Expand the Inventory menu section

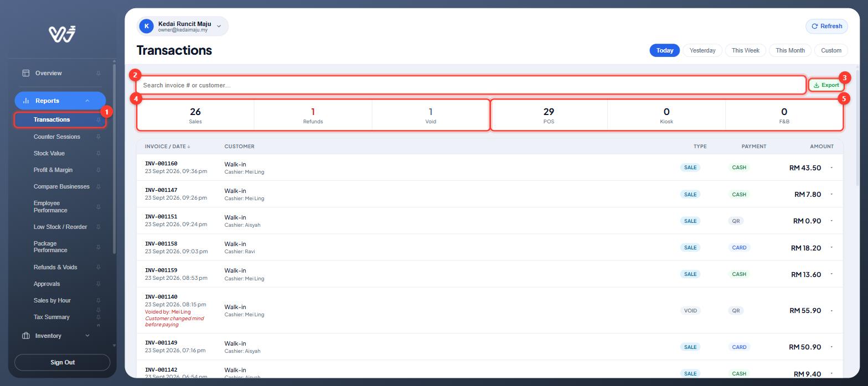pos(87,336)
